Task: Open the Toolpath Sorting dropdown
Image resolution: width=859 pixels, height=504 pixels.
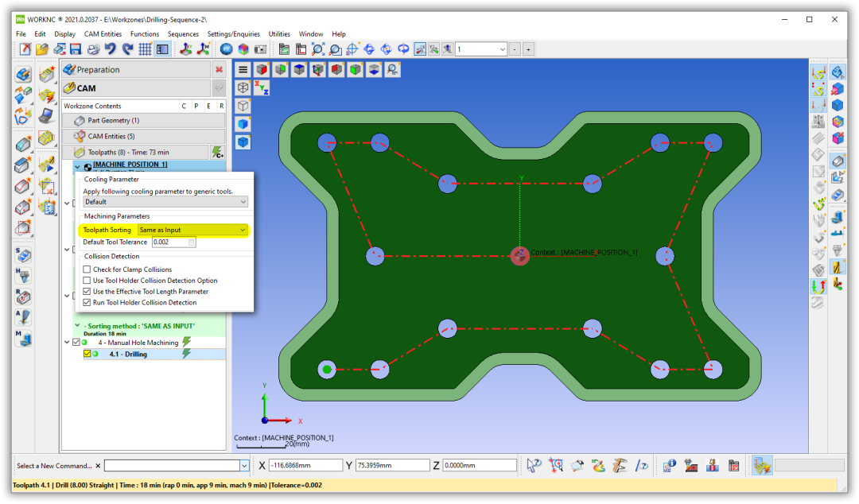Action: click(192, 230)
